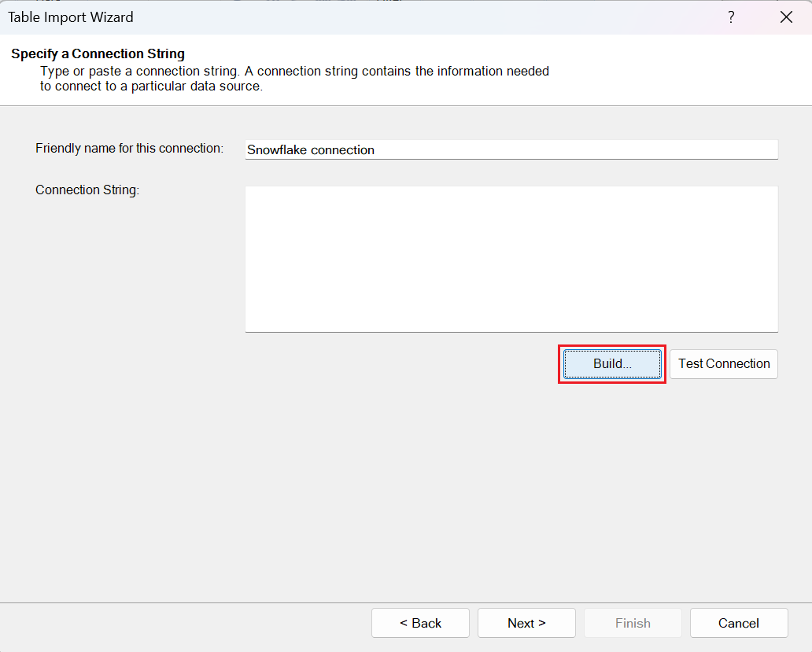Click Cancel to abort the import
Screen dimensions: 812x652
click(739, 623)
